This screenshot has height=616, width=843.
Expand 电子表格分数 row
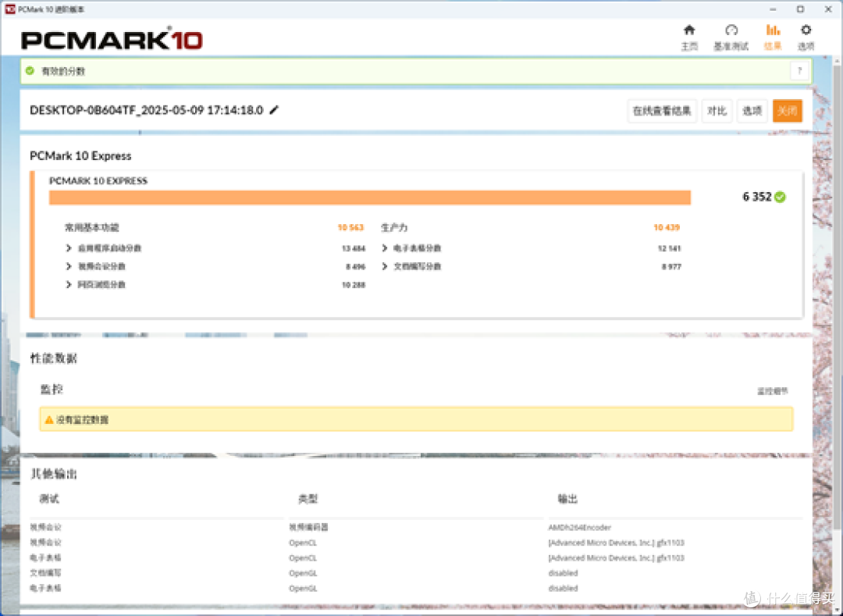pyautogui.click(x=384, y=248)
